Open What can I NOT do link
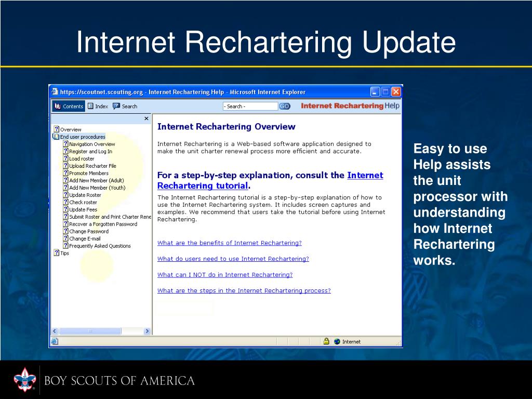The image size is (532, 399). pyautogui.click(x=225, y=275)
